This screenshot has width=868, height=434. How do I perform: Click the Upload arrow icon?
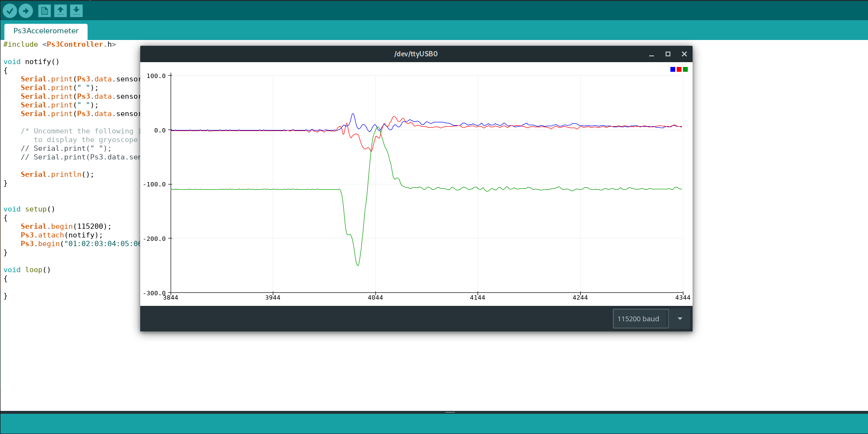pyautogui.click(x=26, y=11)
